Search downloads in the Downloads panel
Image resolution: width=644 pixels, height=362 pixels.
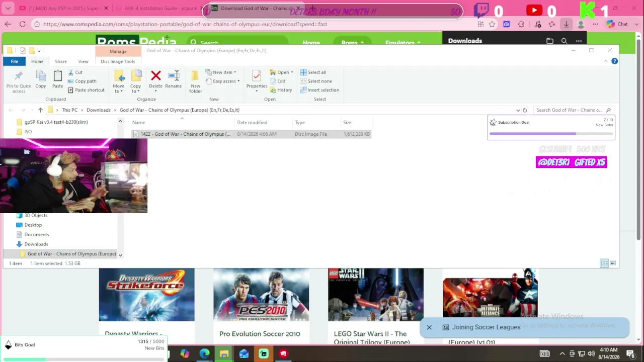(564, 41)
